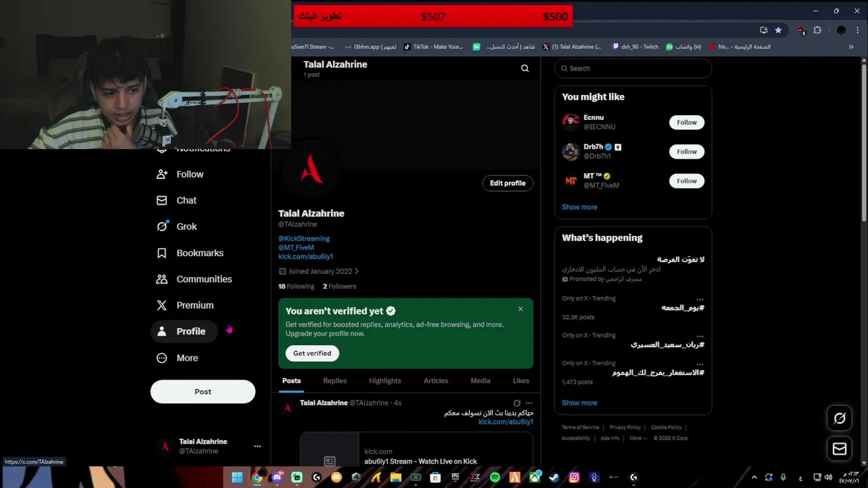Open Communities from the sidebar
The height and width of the screenshot is (488, 868).
194,279
